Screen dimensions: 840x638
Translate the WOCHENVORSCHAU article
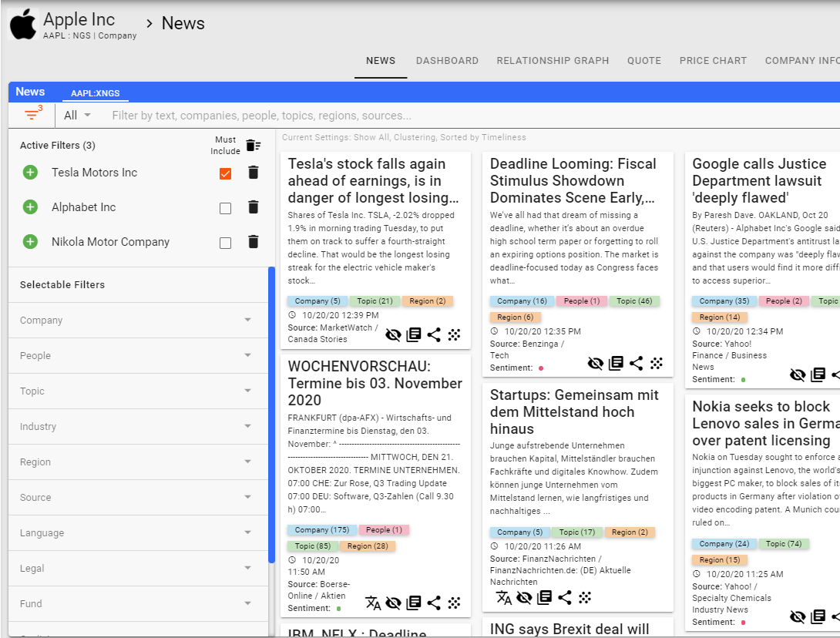(373, 603)
